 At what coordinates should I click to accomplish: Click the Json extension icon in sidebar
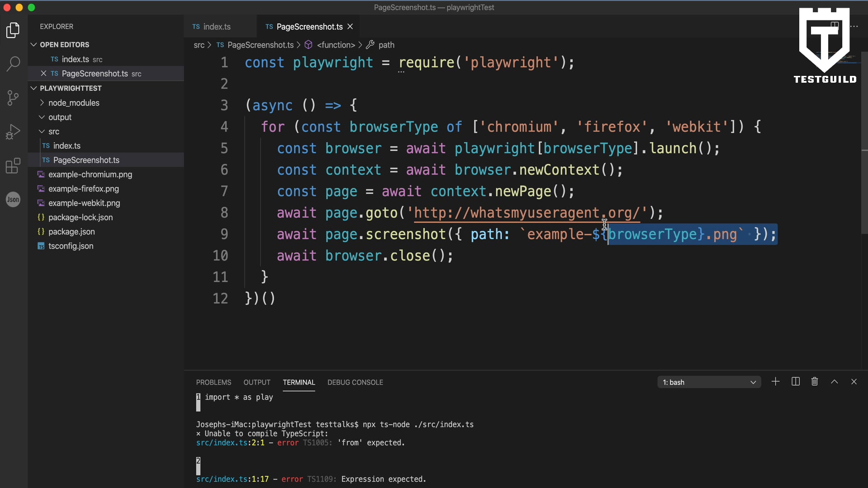click(13, 199)
